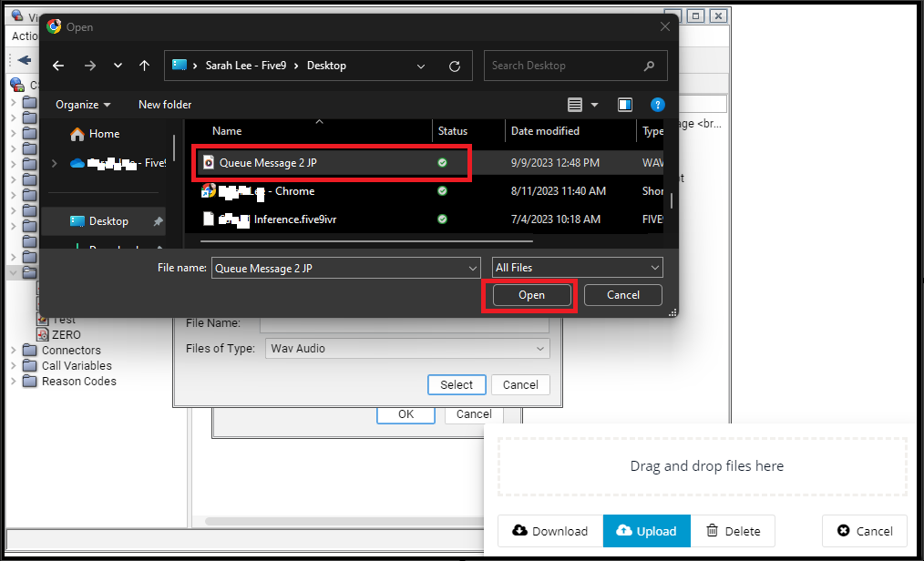Click back arrow in VCC toolbar
The width and height of the screenshot is (924, 561).
(25, 60)
